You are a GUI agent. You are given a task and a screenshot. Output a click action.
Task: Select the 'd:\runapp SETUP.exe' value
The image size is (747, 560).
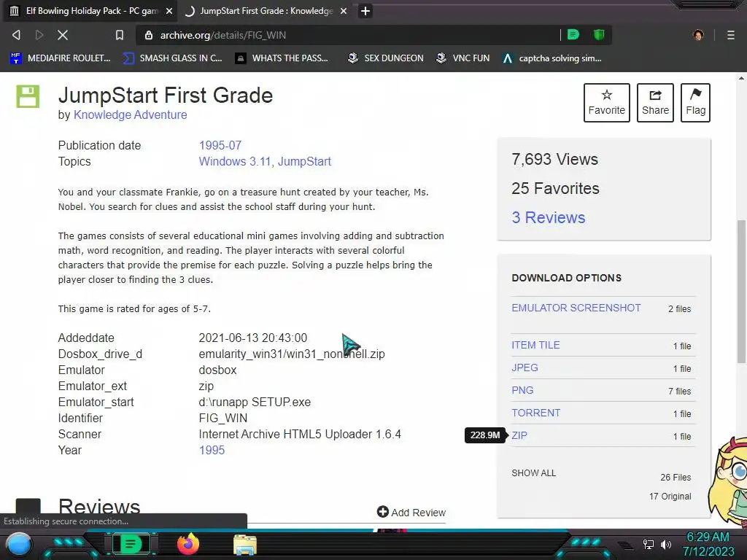(x=255, y=402)
